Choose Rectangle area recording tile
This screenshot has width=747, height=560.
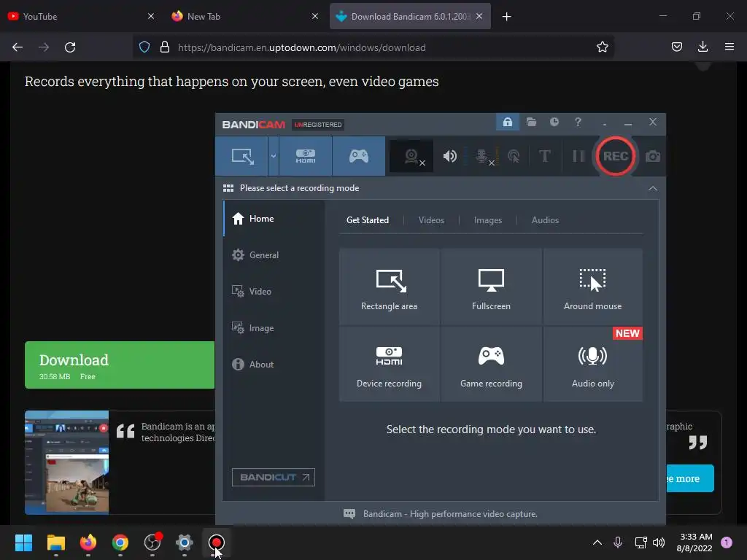click(x=390, y=287)
